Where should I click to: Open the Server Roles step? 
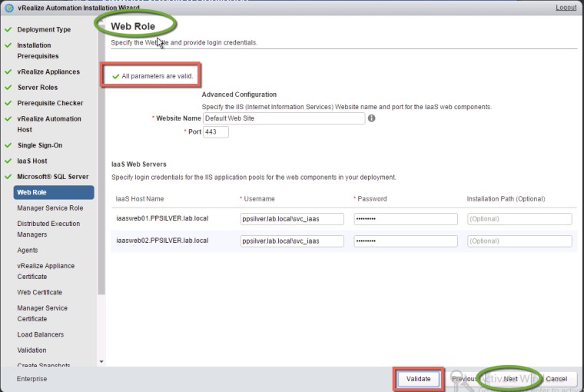tap(38, 87)
